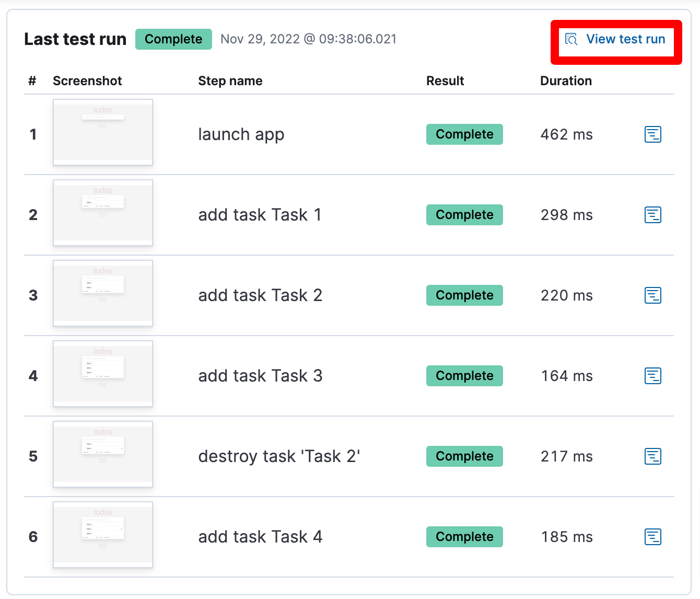Select the timestamp 'Nov 29, 2022 @ 09:38:06.021'

click(x=308, y=39)
